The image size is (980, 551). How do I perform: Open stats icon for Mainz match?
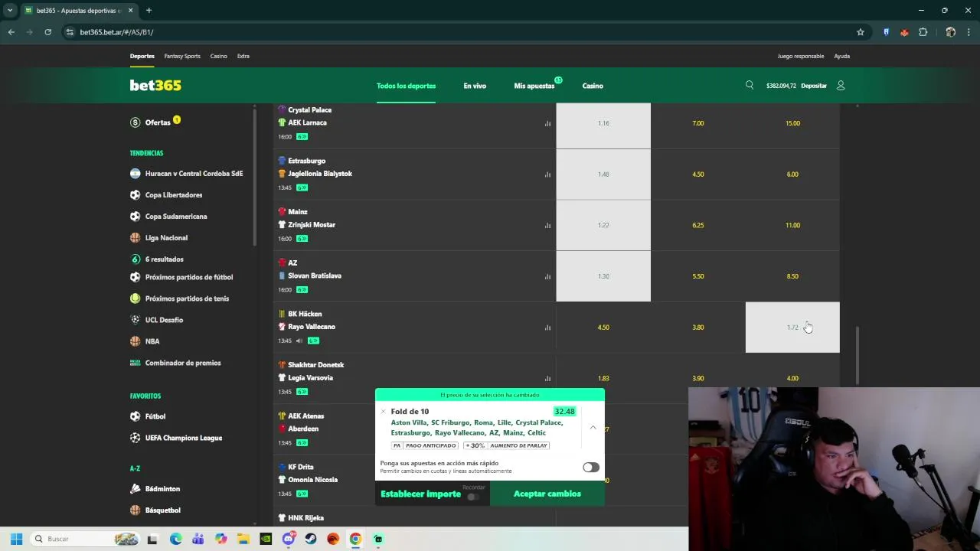(547, 225)
